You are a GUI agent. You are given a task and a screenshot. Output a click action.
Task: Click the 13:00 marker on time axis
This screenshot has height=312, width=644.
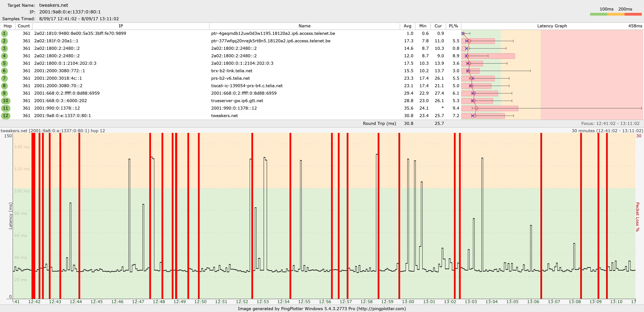pyautogui.click(x=408, y=301)
